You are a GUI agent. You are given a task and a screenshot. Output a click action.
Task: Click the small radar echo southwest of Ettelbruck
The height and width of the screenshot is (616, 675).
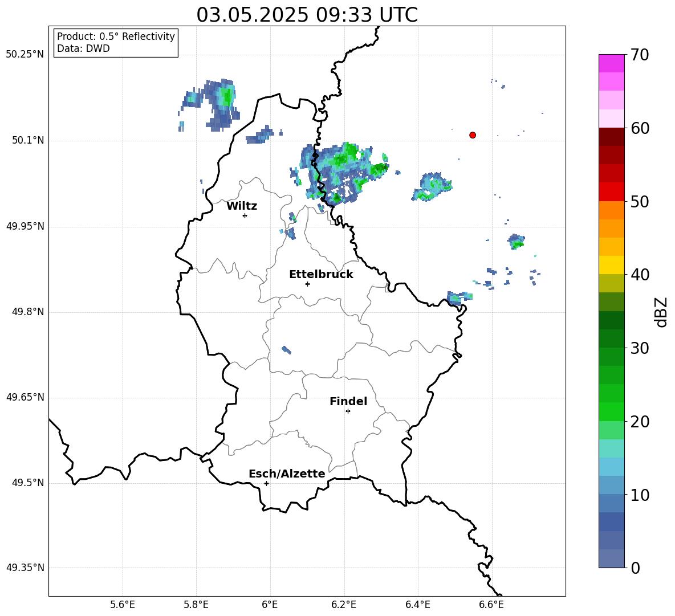(286, 350)
